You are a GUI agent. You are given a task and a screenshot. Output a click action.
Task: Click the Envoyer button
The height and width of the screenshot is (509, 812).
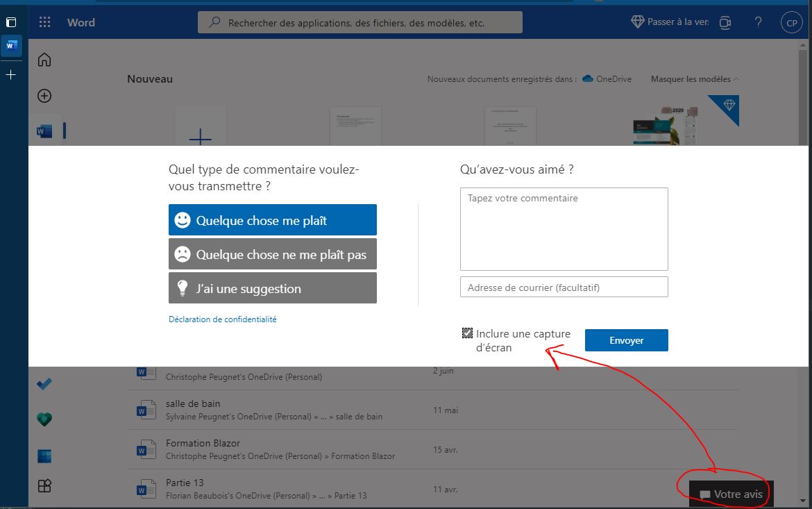(627, 340)
